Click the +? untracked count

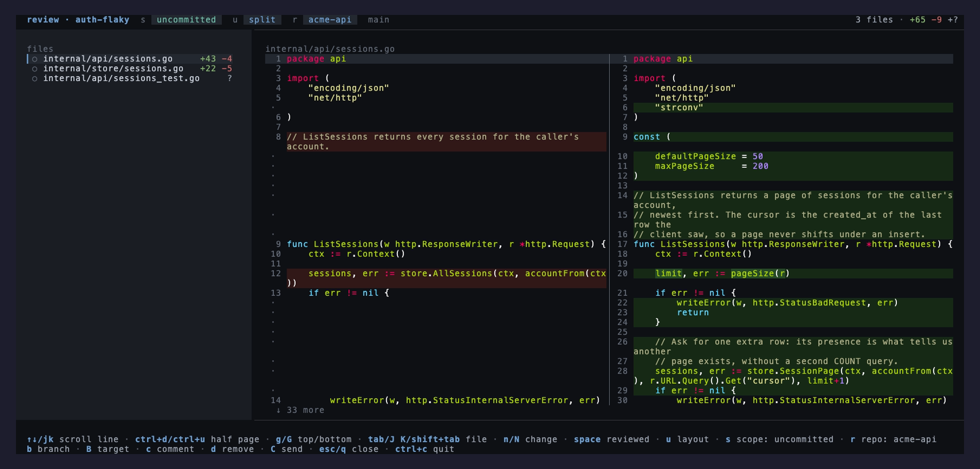(x=952, y=20)
